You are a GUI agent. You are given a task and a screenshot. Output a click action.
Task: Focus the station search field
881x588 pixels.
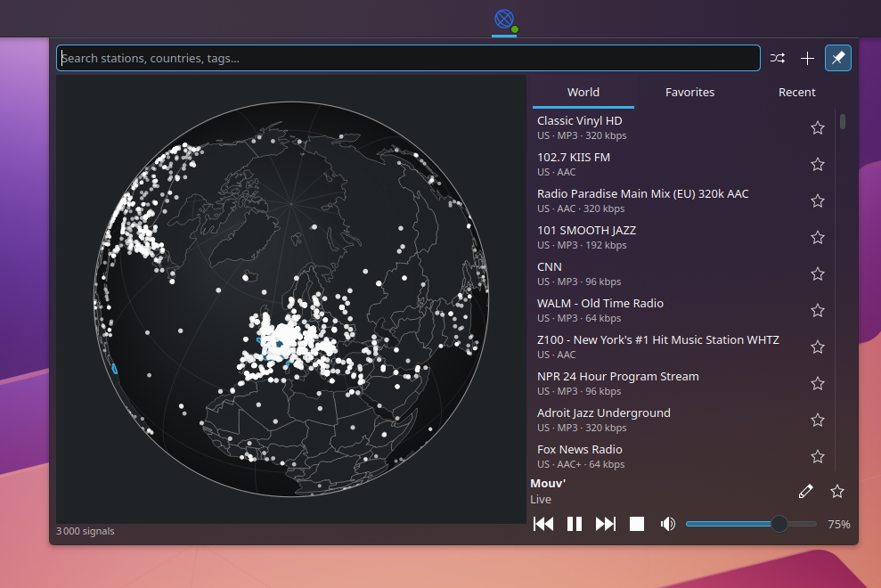pos(408,58)
